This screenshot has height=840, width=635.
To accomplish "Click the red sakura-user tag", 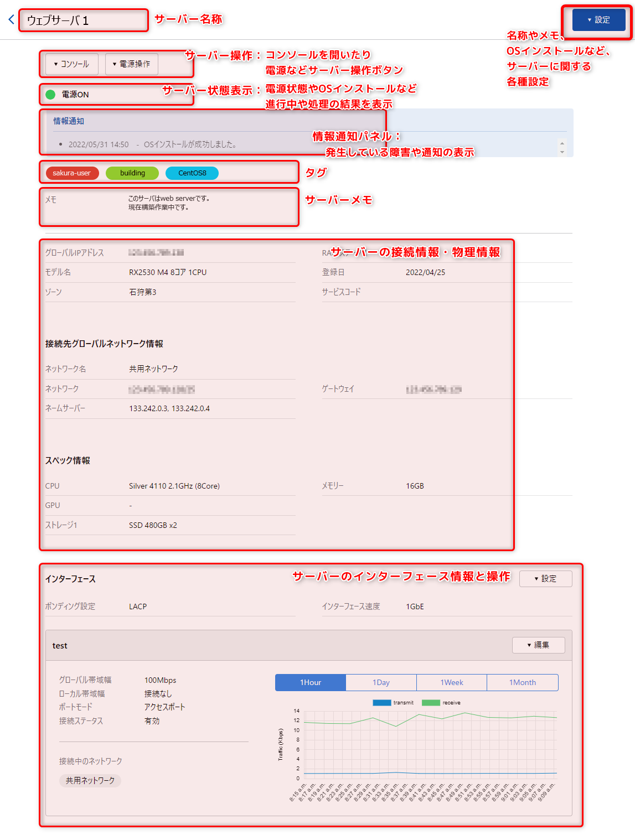I will pos(72,173).
